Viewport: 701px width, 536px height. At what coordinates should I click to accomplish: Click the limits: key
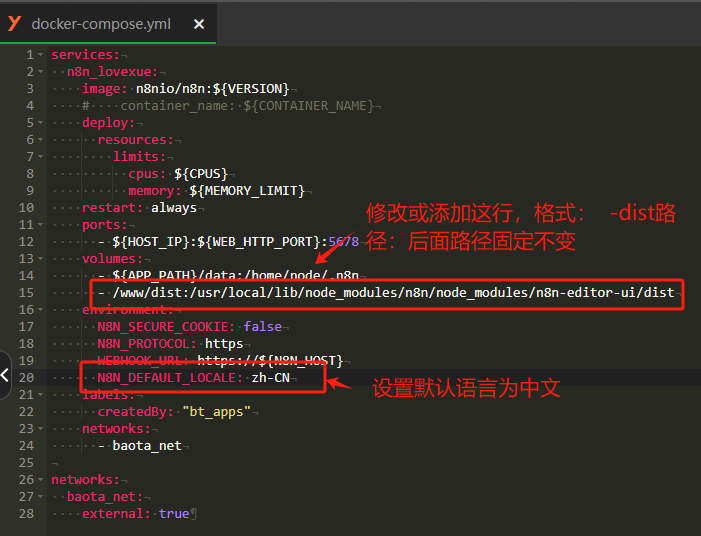click(x=139, y=156)
